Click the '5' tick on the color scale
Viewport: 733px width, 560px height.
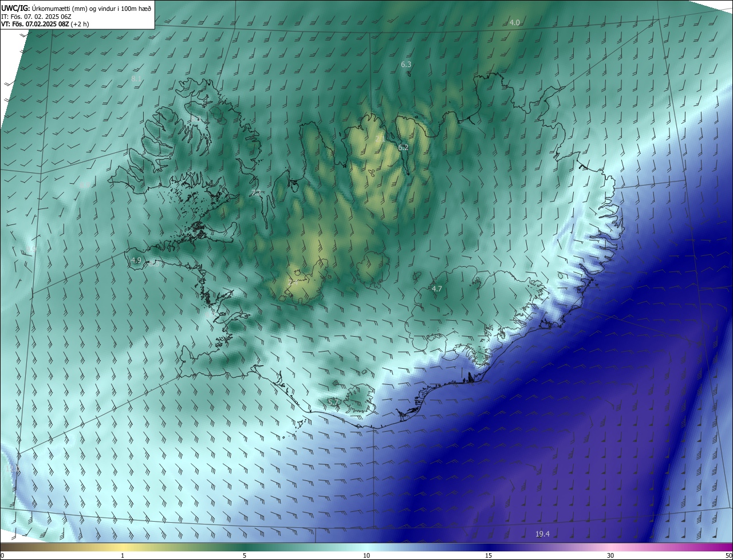click(245, 555)
